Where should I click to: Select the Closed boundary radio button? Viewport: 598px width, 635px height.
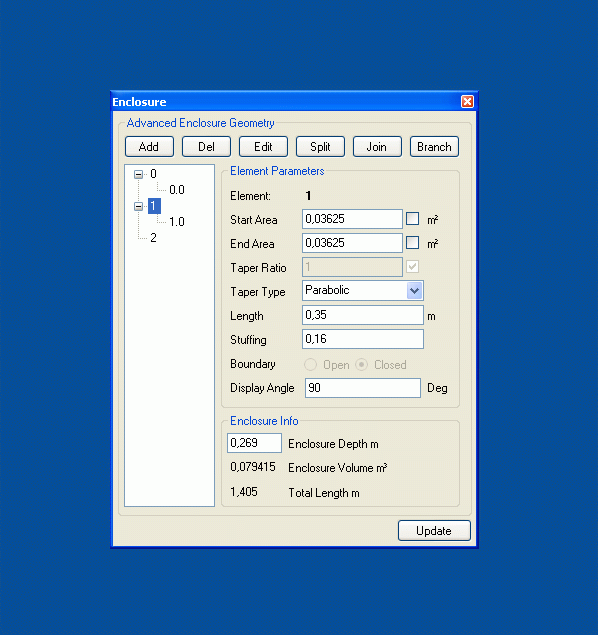pyautogui.click(x=361, y=364)
